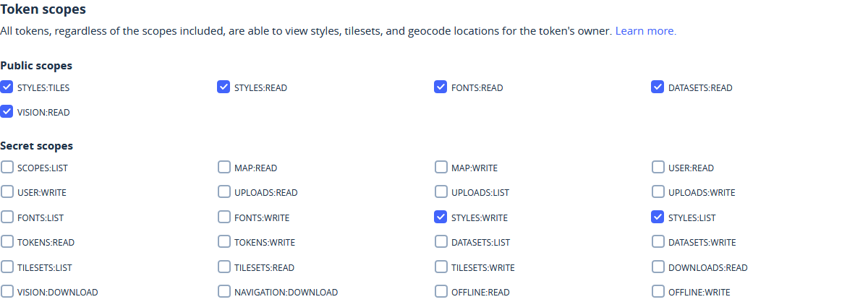The width and height of the screenshot is (868, 302).
Task: Open the Learn more link
Action: 645,31
